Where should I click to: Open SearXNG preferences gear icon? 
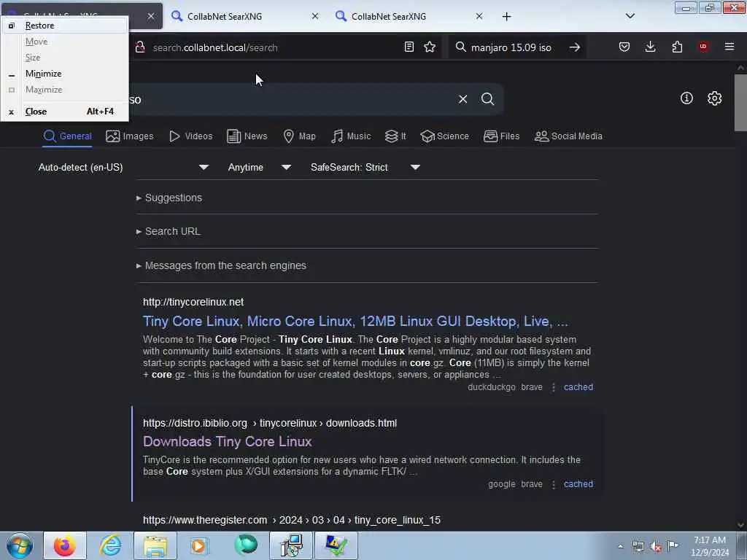click(x=714, y=98)
